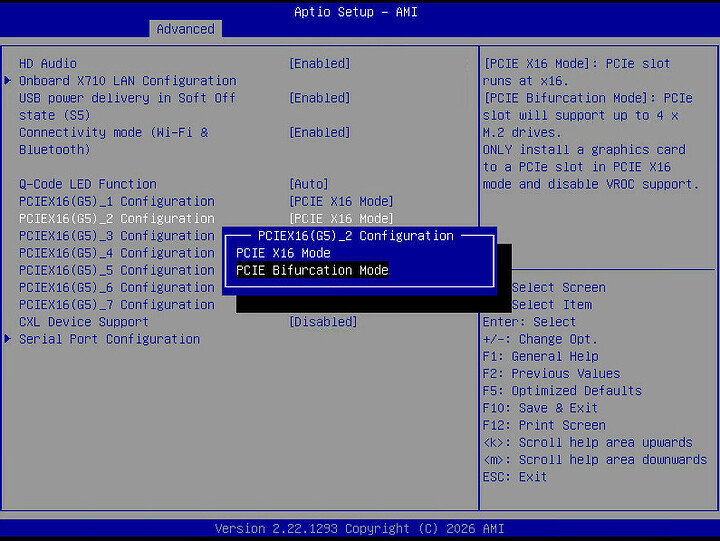Click the ESC: Exit hint
The width and height of the screenshot is (720, 541).
[x=515, y=477]
